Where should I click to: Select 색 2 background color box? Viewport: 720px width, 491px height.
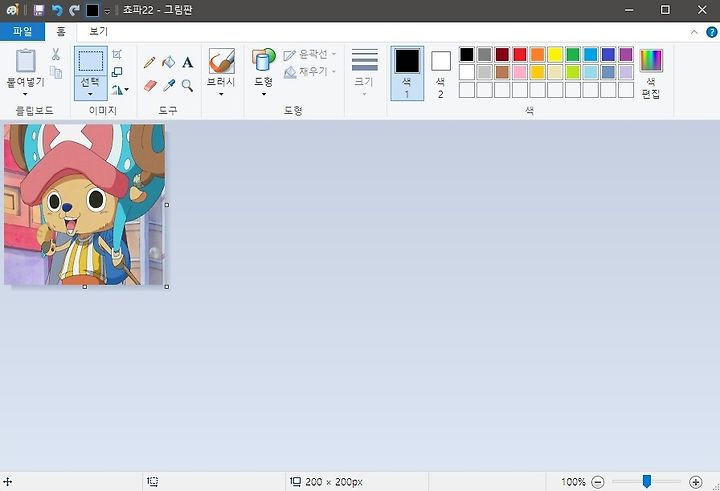point(441,73)
